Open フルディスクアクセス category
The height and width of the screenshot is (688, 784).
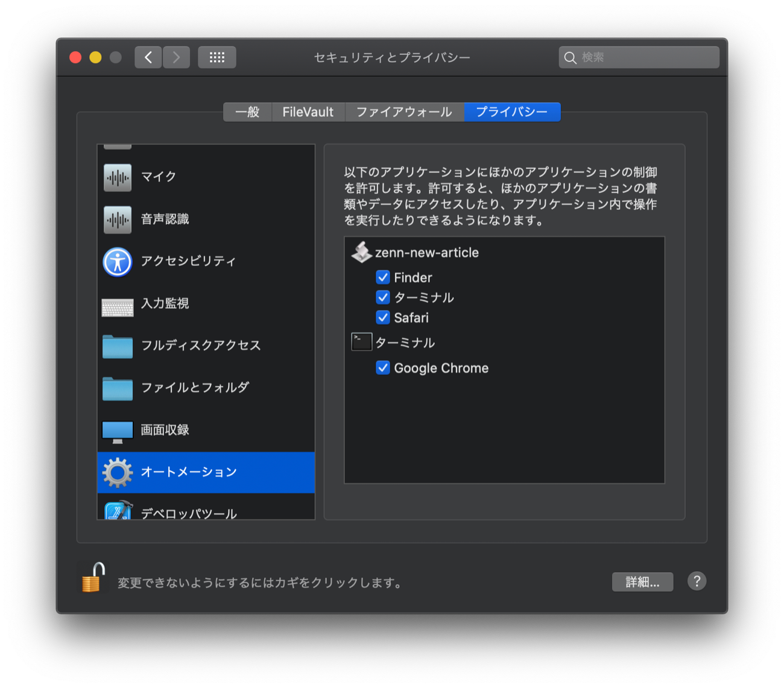pos(206,346)
